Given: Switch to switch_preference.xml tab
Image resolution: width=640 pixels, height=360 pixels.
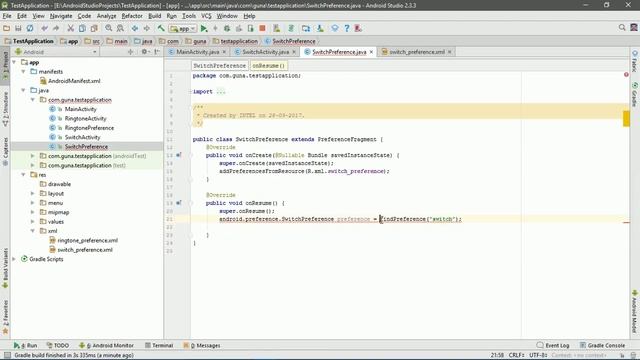Looking at the screenshot, I should 417,52.
